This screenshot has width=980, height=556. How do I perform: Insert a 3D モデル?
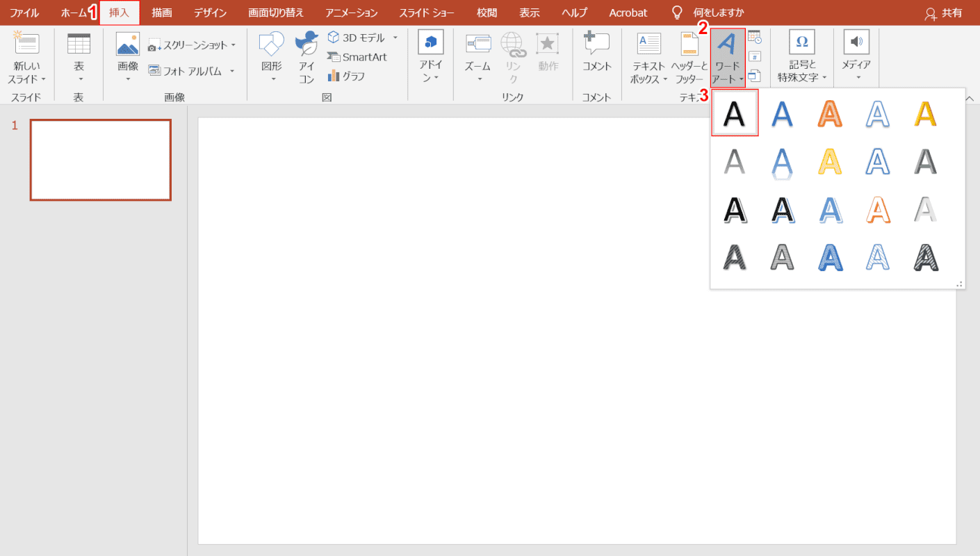[x=356, y=38]
